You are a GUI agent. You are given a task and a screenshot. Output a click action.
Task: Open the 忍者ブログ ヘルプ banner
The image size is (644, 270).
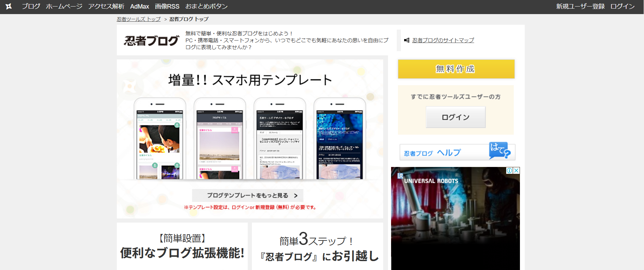click(x=457, y=152)
